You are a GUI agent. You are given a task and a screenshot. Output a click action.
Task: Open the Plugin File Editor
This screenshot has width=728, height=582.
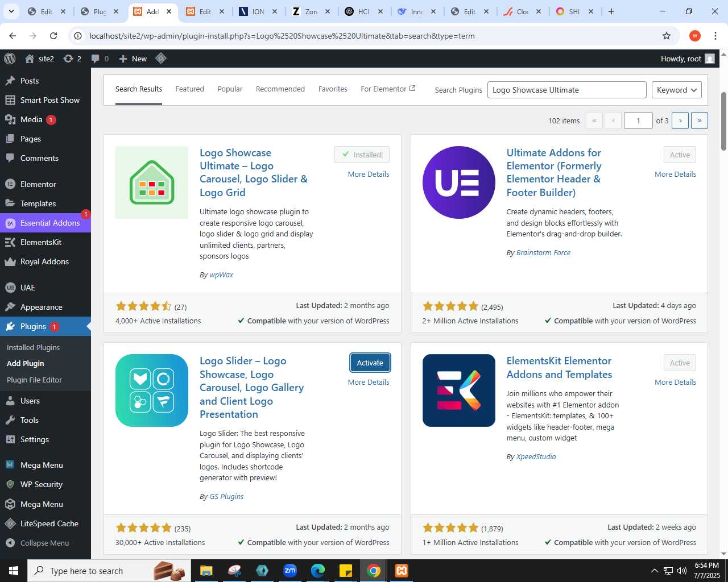34,380
